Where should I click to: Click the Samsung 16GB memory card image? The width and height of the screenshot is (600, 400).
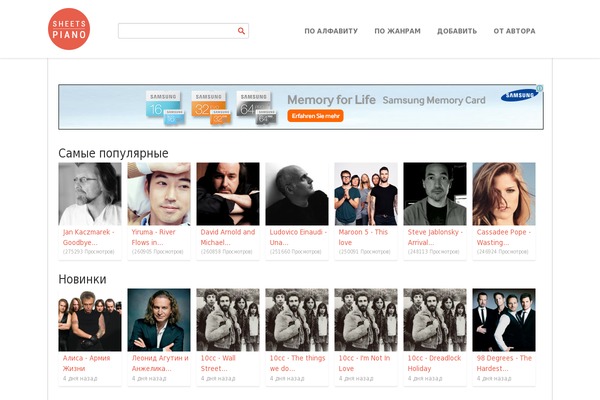point(165,108)
